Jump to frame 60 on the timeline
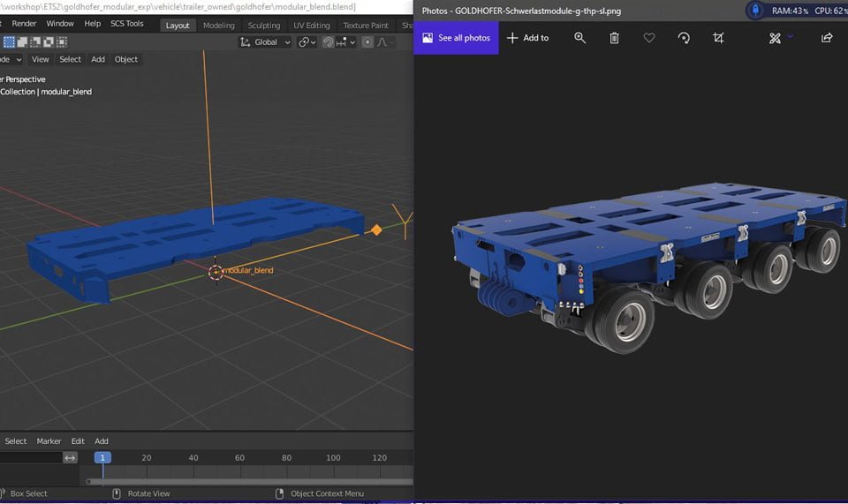848x504 pixels. pyautogui.click(x=239, y=458)
